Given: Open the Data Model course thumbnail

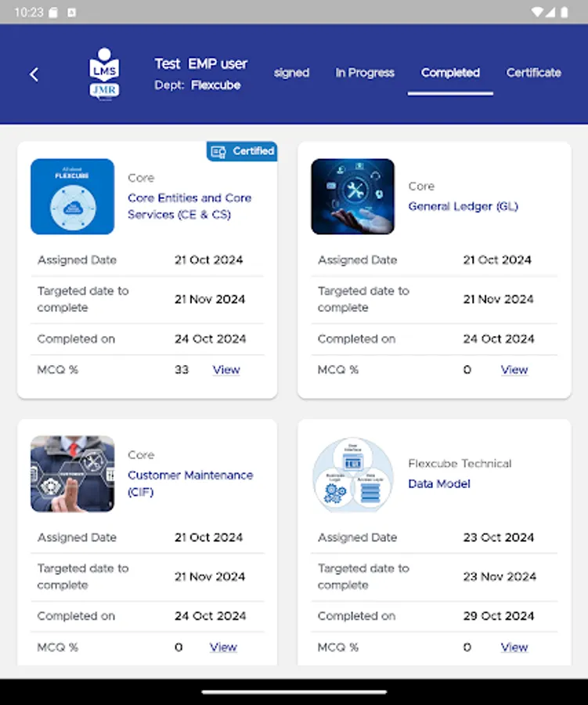Looking at the screenshot, I should coord(353,474).
